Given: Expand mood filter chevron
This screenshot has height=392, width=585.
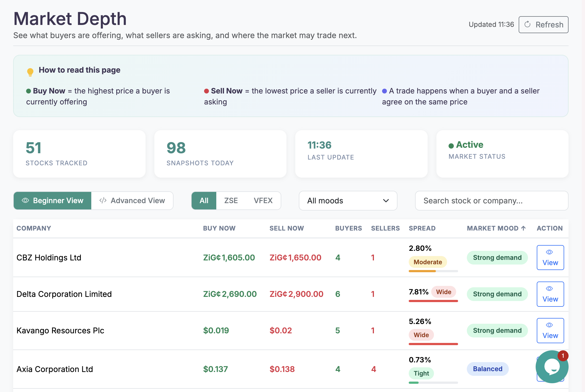Looking at the screenshot, I should pyautogui.click(x=385, y=201).
